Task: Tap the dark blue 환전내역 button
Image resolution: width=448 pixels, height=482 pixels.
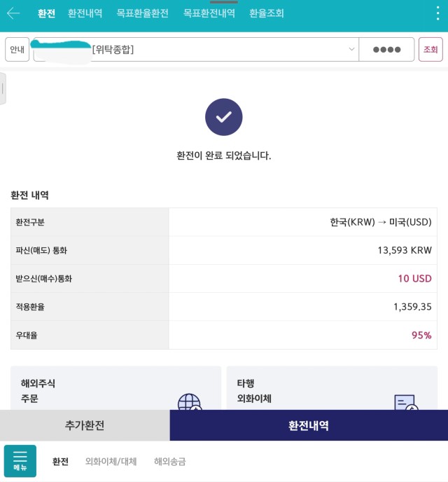Action: [x=309, y=425]
